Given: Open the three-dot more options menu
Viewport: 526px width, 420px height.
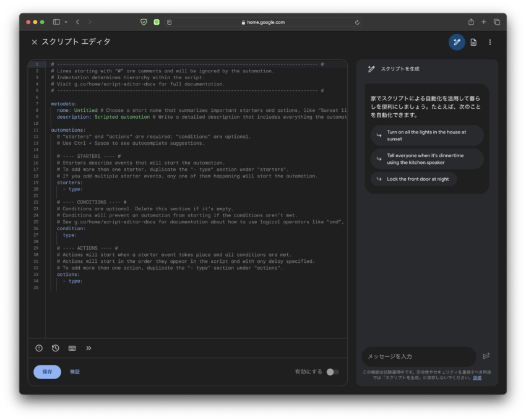Looking at the screenshot, I should click(490, 42).
